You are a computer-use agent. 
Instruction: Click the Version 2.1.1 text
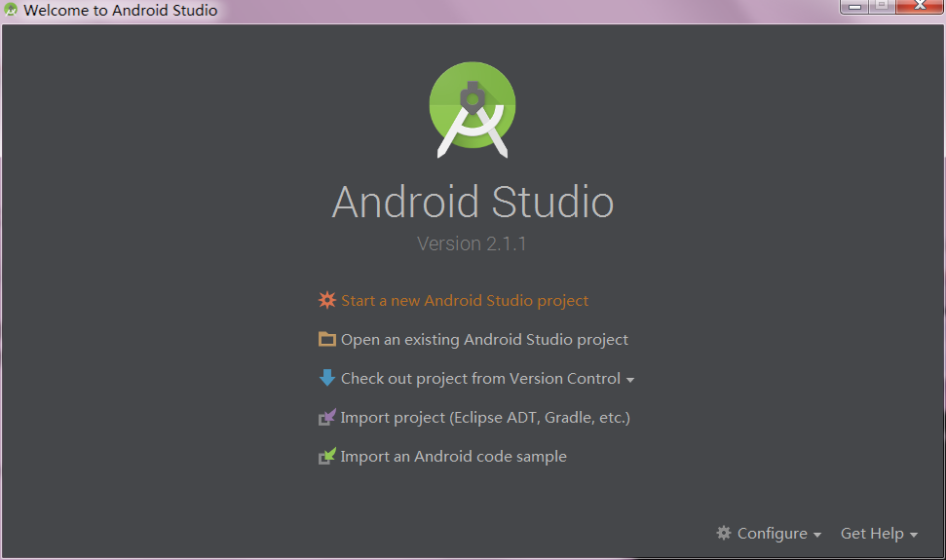pos(472,243)
